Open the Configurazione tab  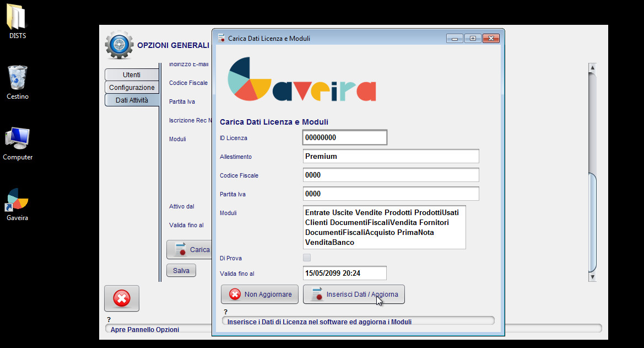132,87
